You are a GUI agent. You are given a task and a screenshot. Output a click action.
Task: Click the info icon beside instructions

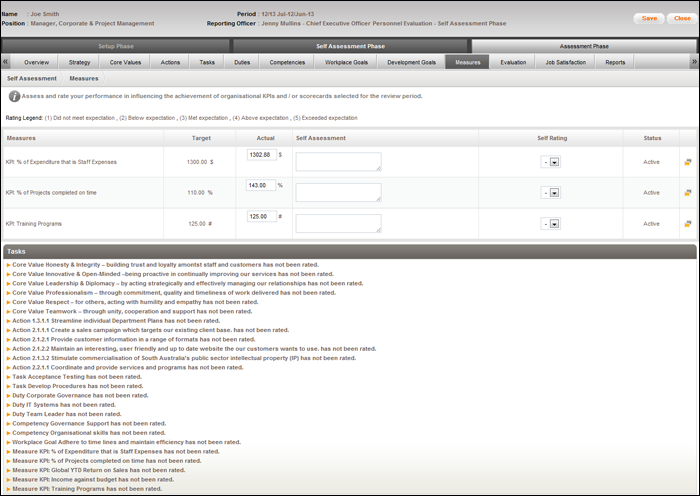point(14,96)
